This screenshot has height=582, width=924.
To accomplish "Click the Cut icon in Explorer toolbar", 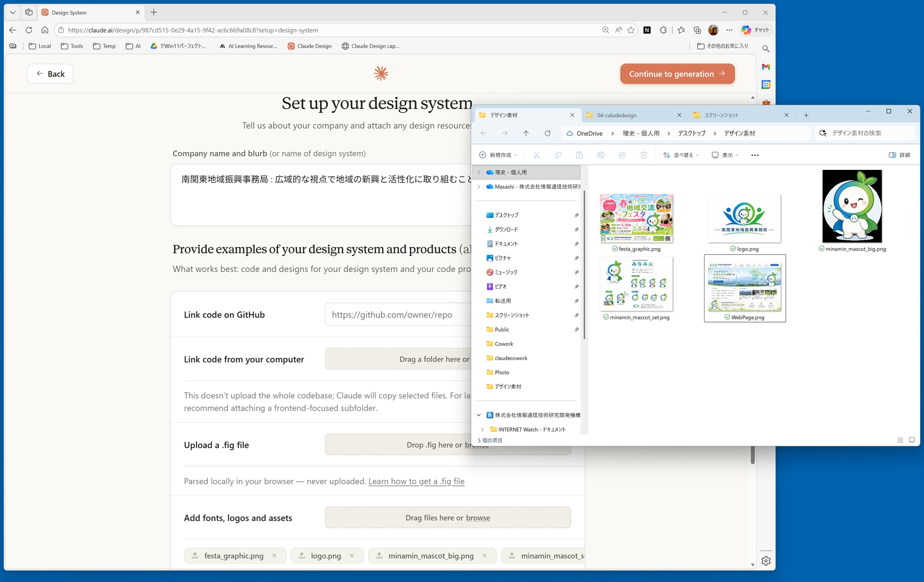I will point(536,155).
